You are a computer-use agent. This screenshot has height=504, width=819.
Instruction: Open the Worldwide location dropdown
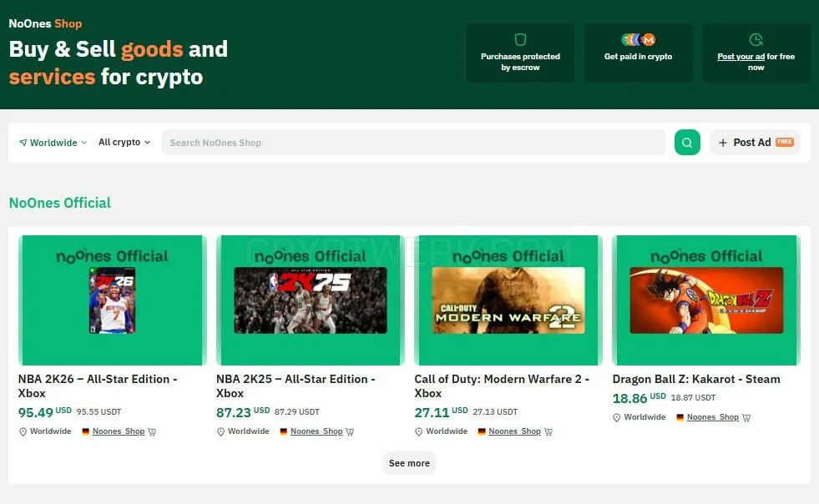click(x=53, y=143)
